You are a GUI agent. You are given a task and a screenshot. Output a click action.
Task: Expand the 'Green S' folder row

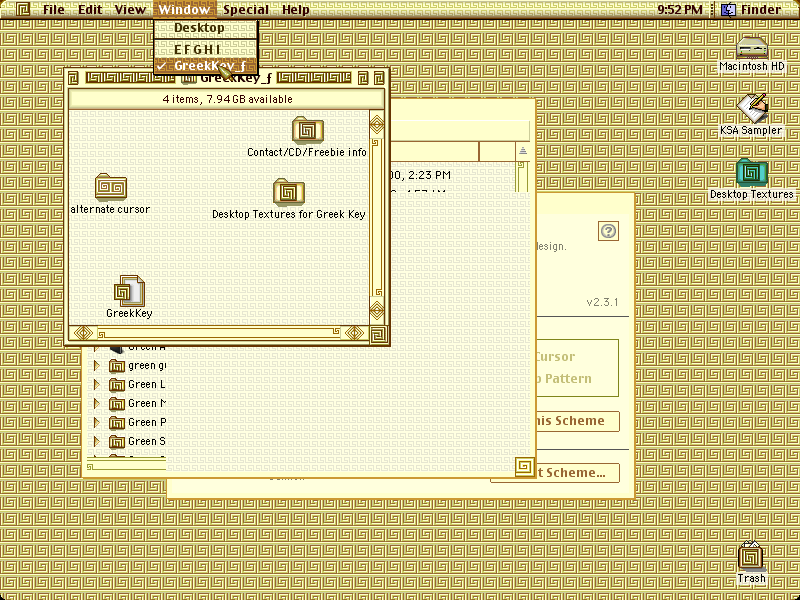[96, 441]
